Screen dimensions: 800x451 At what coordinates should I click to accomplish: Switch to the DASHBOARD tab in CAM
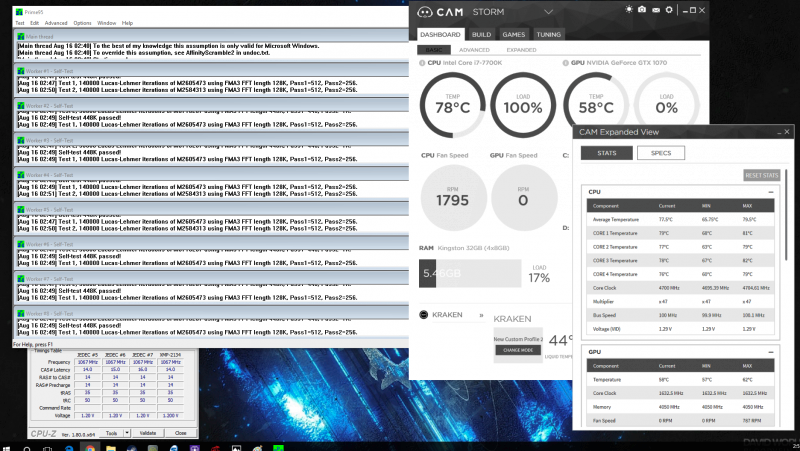(x=440, y=35)
